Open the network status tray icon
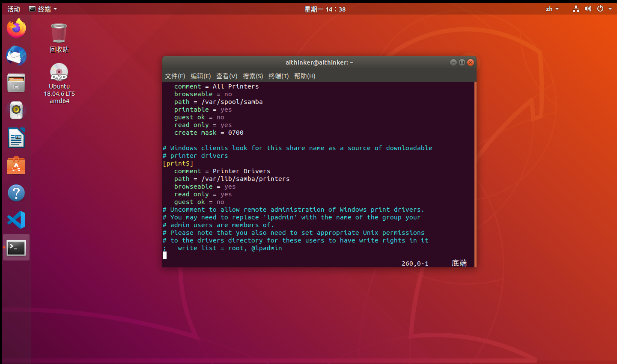 coord(576,9)
